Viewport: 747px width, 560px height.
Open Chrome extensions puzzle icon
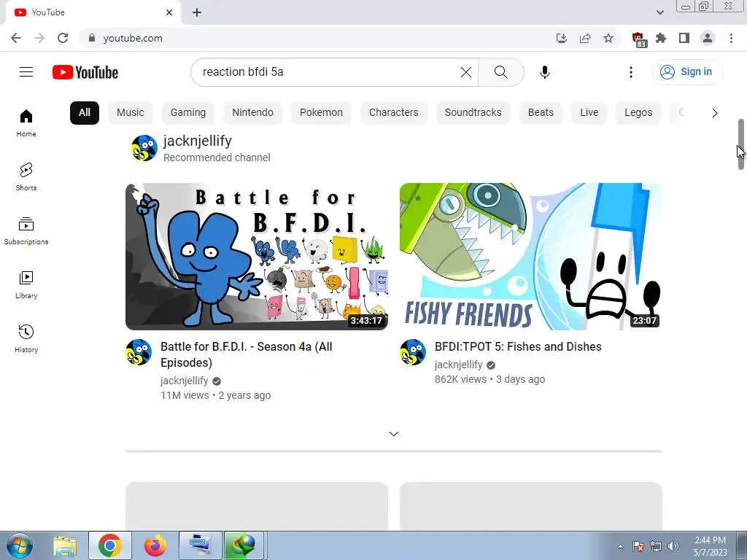tap(661, 38)
